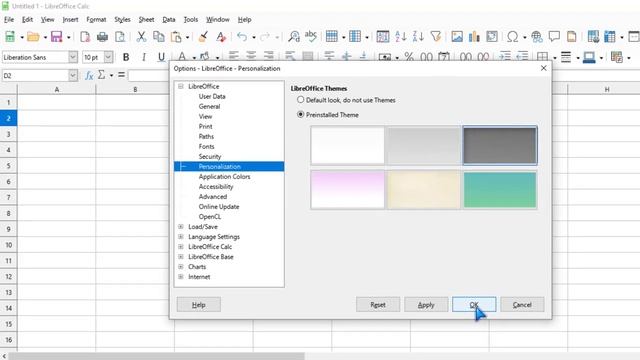Click Sort Ascending icon
This screenshot has width=640, height=360.
[x=400, y=37]
